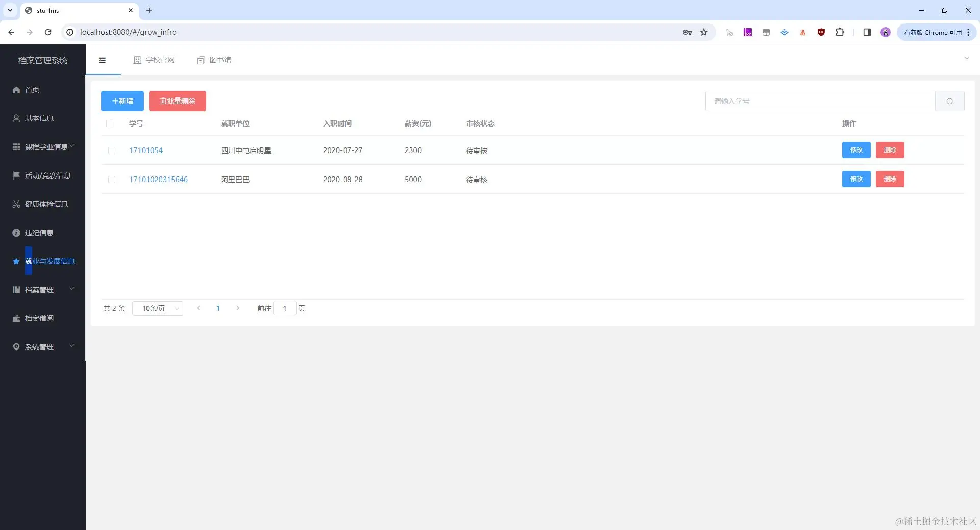Click 修改 for the 四川中电启明星 row

pos(856,150)
